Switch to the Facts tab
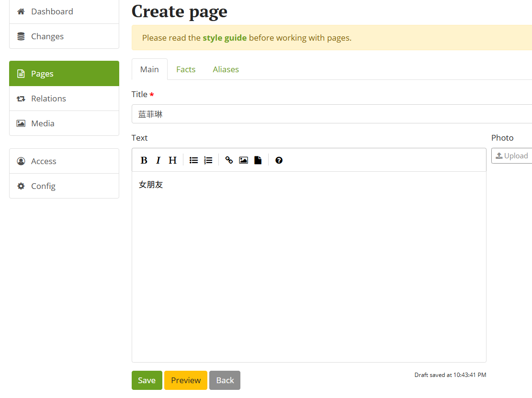This screenshot has height=398, width=532. (x=186, y=69)
